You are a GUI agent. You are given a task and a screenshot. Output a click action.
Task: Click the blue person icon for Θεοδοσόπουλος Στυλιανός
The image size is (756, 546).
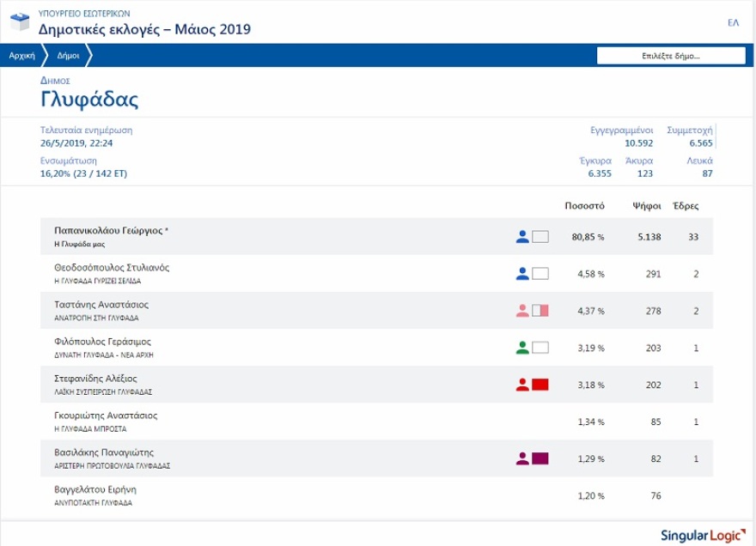[x=521, y=274]
